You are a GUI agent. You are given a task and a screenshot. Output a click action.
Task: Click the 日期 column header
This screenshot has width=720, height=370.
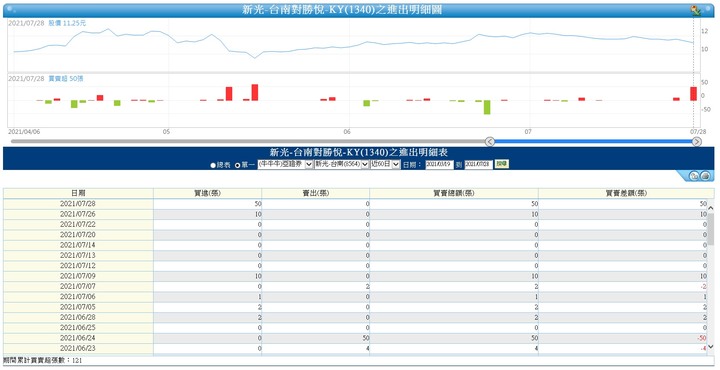(x=78, y=193)
